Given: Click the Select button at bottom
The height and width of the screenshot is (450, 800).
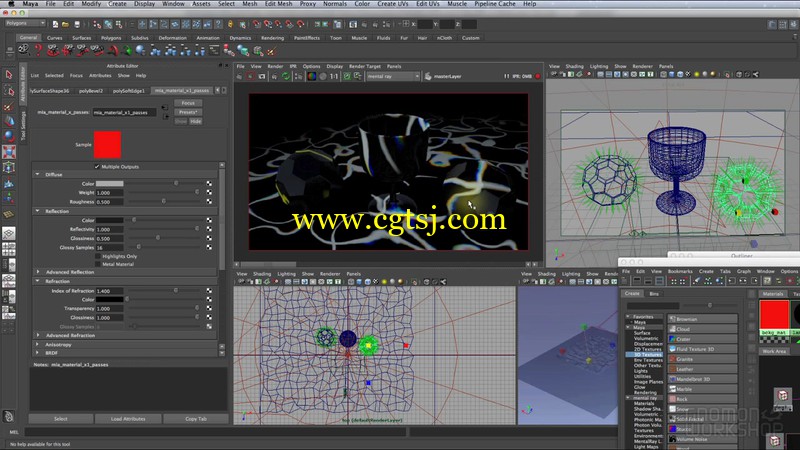Looking at the screenshot, I should [61, 419].
